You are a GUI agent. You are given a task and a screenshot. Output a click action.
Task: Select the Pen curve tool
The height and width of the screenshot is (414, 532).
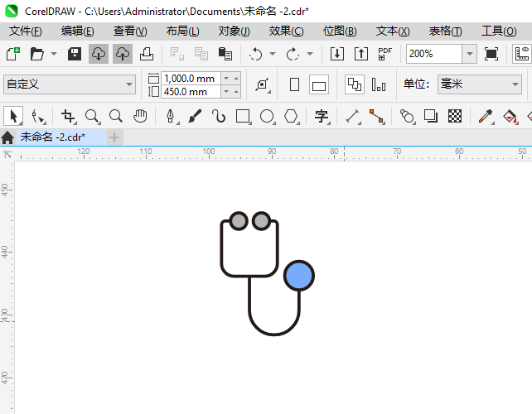coord(171,116)
